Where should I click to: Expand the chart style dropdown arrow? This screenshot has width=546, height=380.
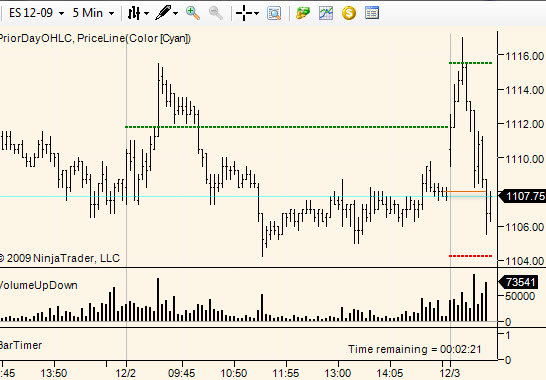coord(146,14)
